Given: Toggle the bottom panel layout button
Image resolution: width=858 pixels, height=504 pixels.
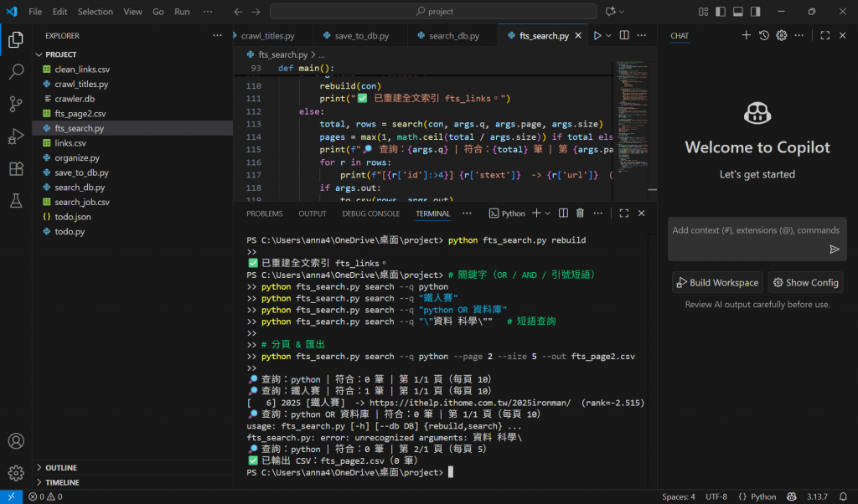Looking at the screenshot, I should [737, 12].
